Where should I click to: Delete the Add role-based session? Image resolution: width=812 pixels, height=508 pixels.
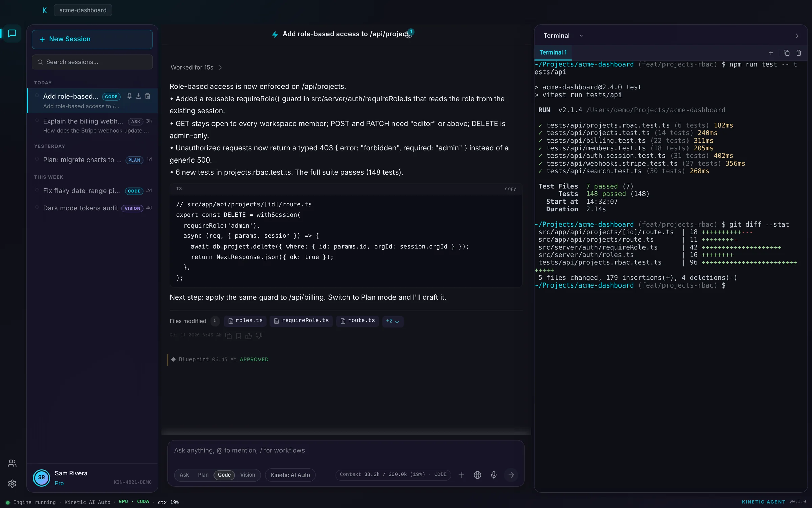pyautogui.click(x=148, y=96)
